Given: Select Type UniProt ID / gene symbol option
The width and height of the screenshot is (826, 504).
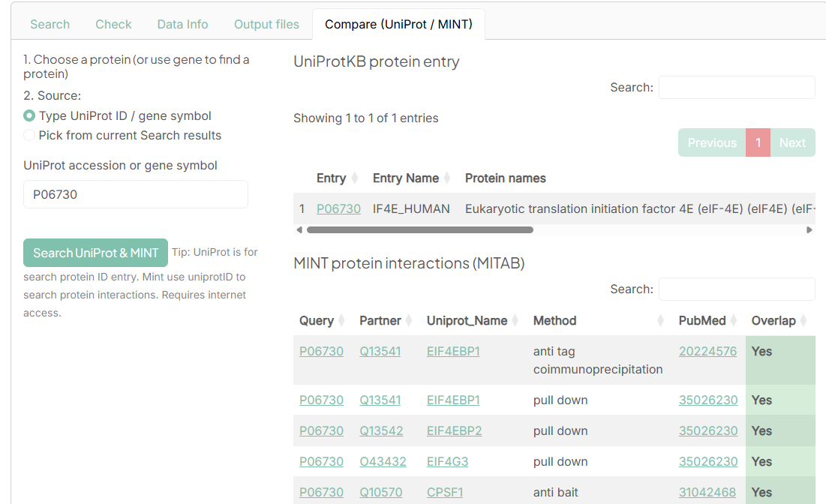Looking at the screenshot, I should point(29,116).
